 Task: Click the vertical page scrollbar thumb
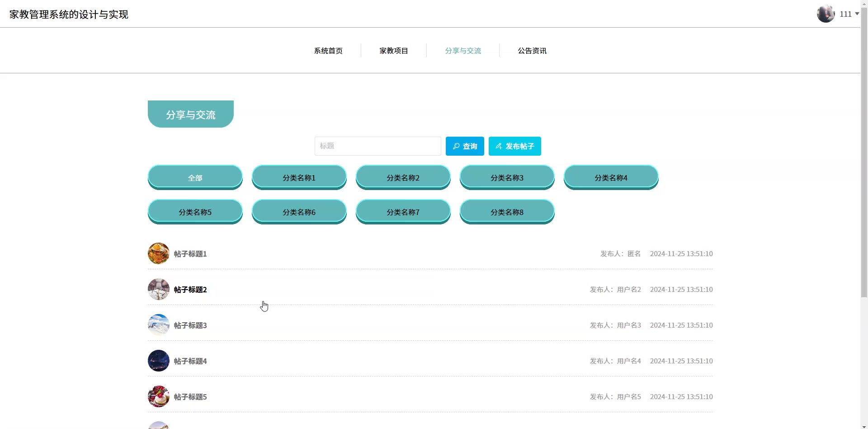tap(864, 154)
